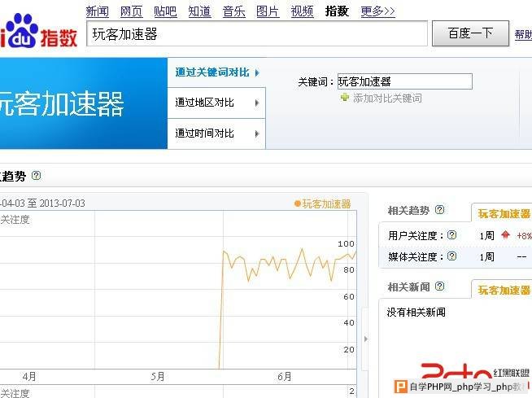The width and height of the screenshot is (532, 398).
Task: Click the 1周 value for 用户关注度
Action: click(x=487, y=235)
